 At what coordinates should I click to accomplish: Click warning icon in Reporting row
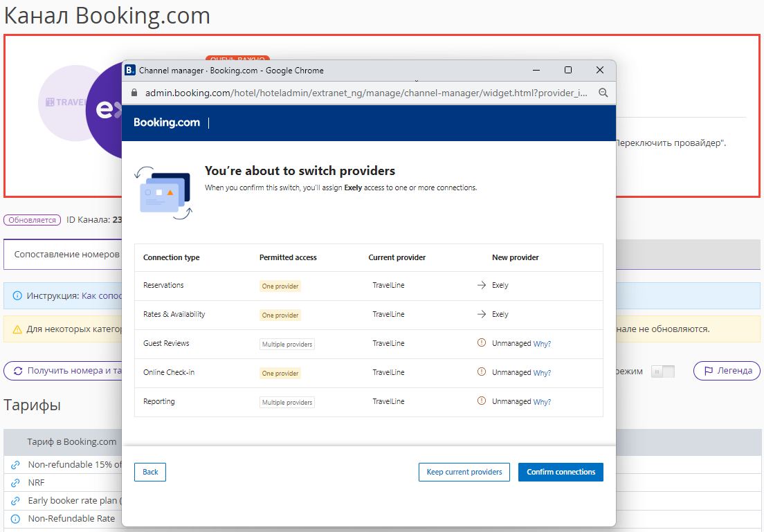pos(482,401)
